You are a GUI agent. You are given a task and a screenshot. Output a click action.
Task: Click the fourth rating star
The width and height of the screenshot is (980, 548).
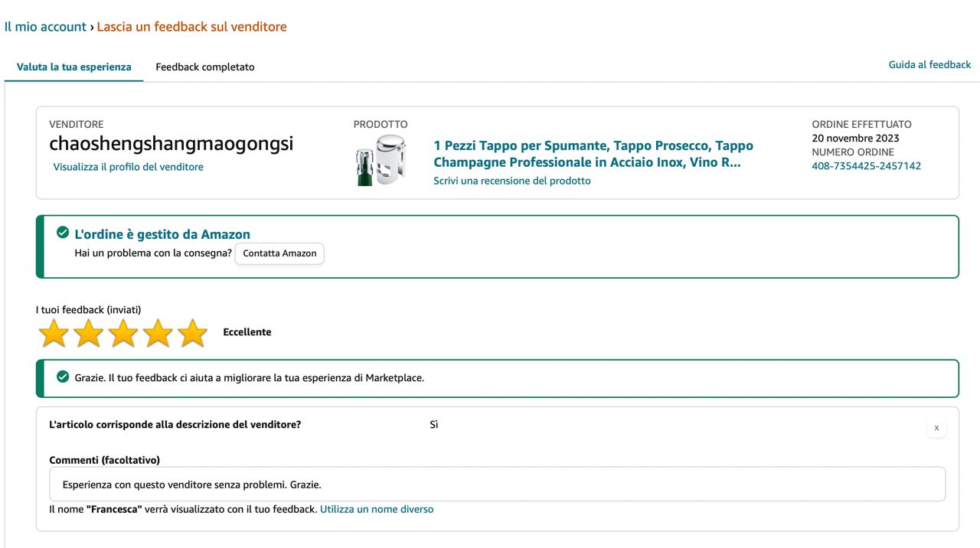[x=158, y=333]
